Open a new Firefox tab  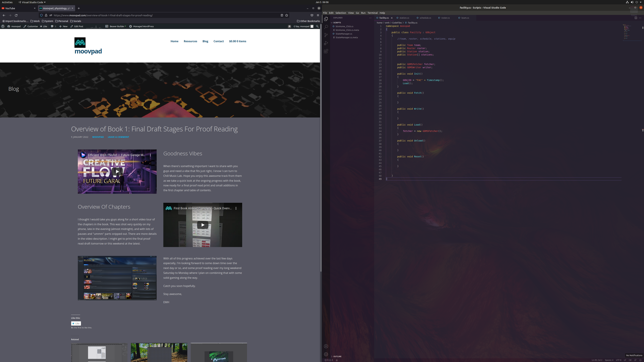point(79,8)
